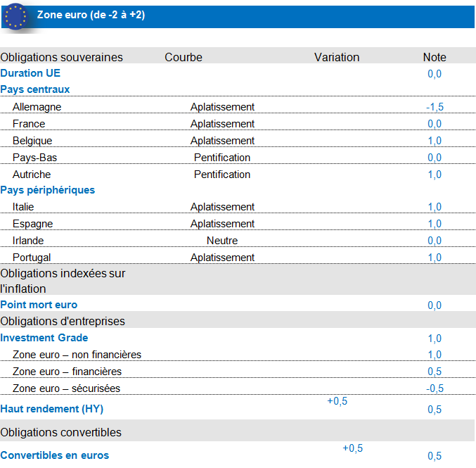
Task: Select the Italie row label
Action: (23, 207)
